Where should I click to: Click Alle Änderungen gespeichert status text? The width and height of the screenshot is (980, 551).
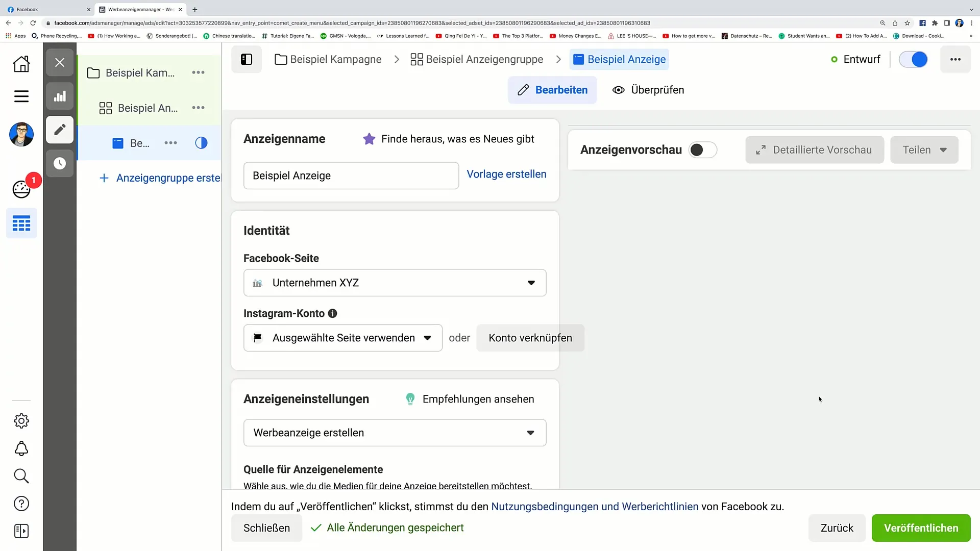pos(395,528)
